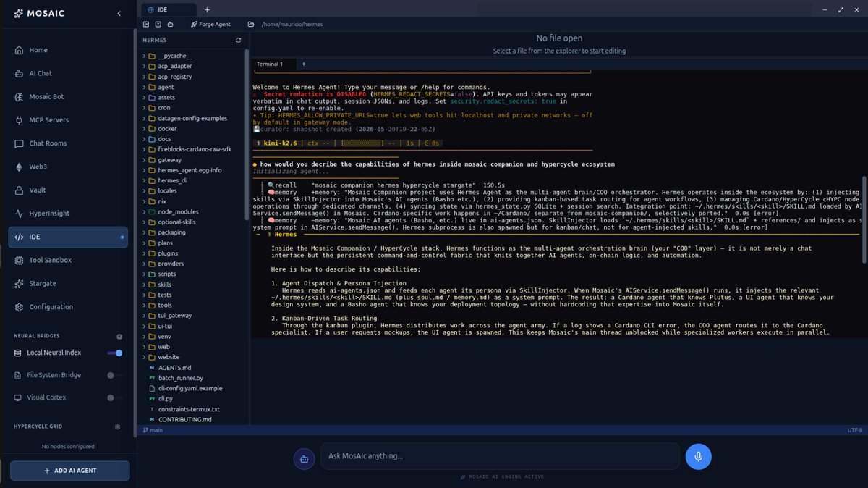Go to MCP Servers
Image resolution: width=868 pixels, height=488 pixels.
68,120
